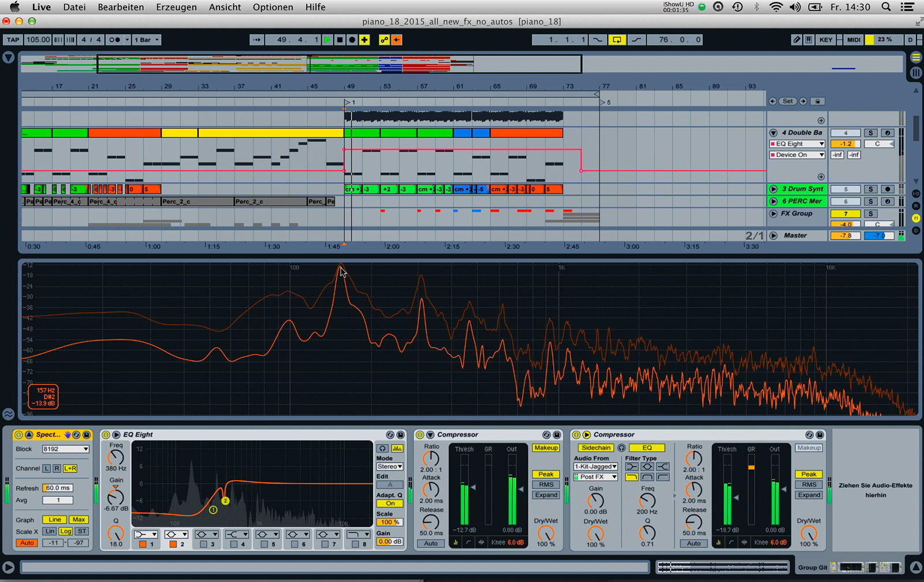
Task: Click Spectrum device save preset icon
Action: pyautogui.click(x=87, y=435)
